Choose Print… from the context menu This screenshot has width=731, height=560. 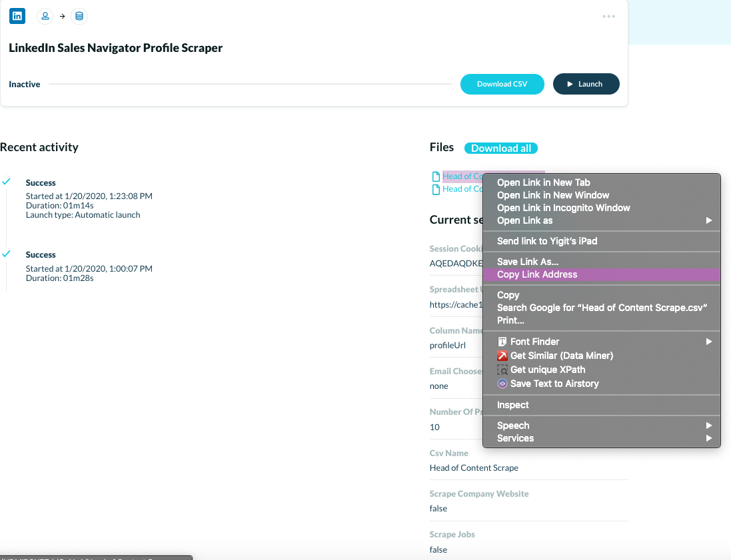pos(602,320)
